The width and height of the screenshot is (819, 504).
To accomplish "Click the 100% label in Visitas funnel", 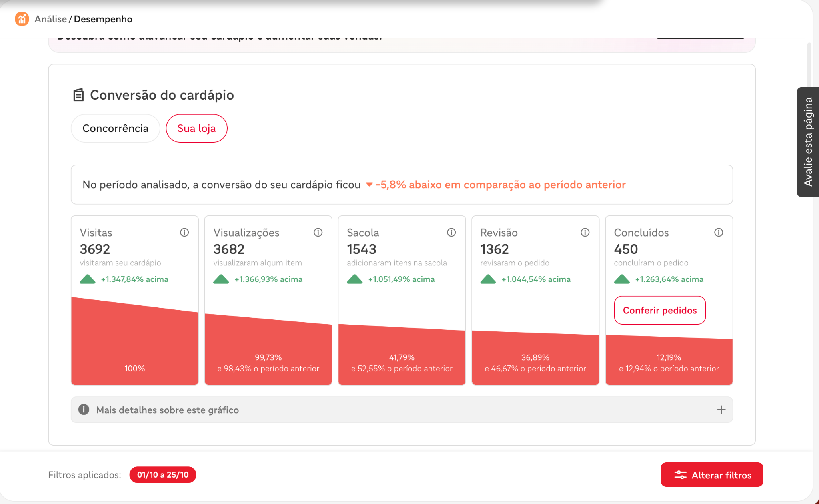I will coord(134,368).
